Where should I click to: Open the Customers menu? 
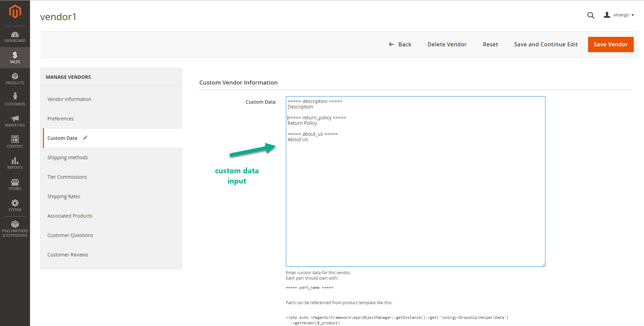15,100
